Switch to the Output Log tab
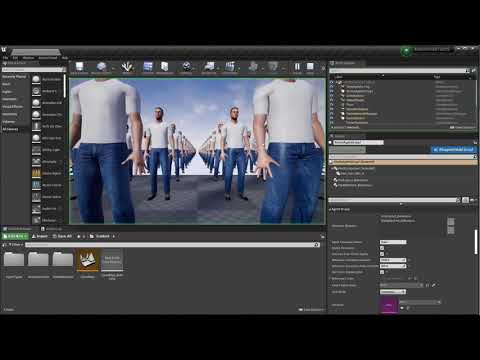 coord(52,229)
